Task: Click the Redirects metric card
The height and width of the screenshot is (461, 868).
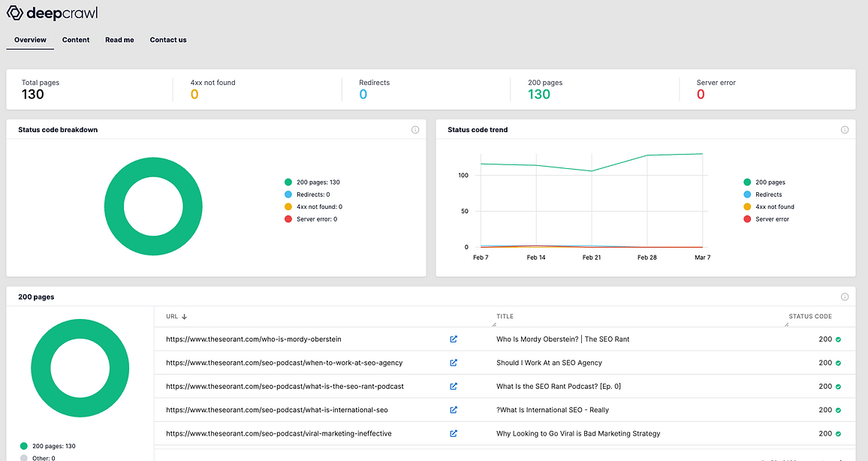Action: point(374,89)
